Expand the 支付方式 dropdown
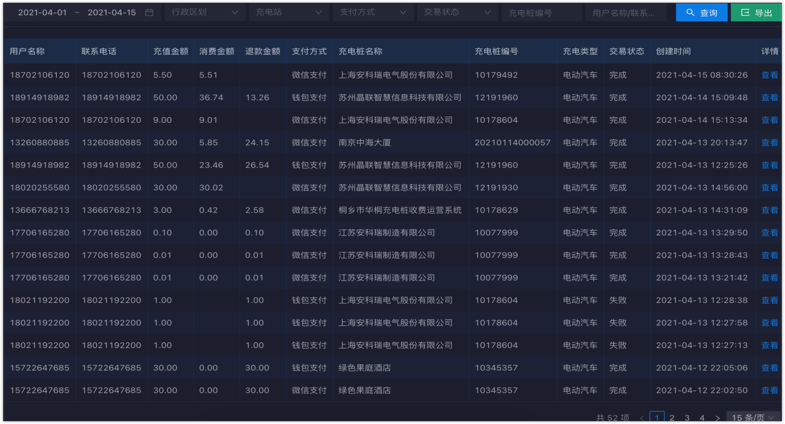The height and width of the screenshot is (424, 785). pyautogui.click(x=372, y=12)
